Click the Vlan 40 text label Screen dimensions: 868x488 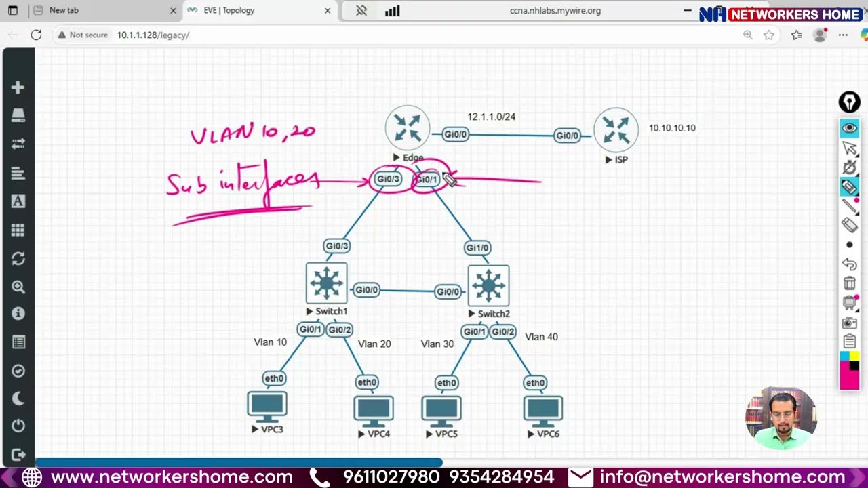click(541, 336)
